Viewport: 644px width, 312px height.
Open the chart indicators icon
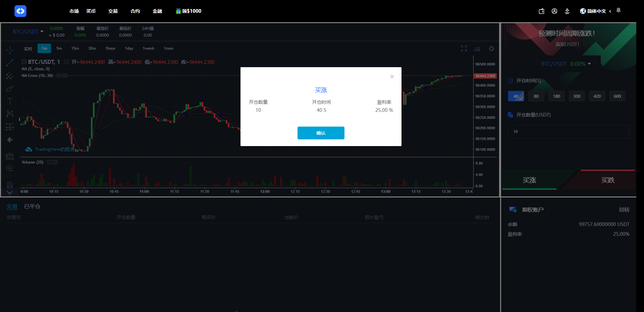click(477, 49)
